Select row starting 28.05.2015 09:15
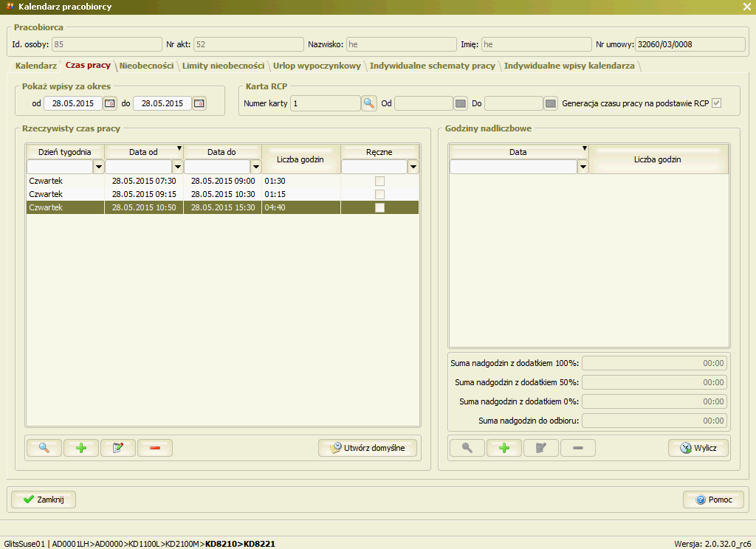This screenshot has width=756, height=549. [x=222, y=194]
